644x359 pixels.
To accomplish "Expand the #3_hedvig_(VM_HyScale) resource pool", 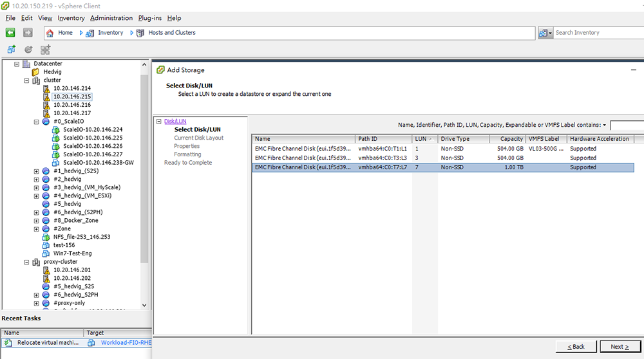I will click(x=37, y=187).
